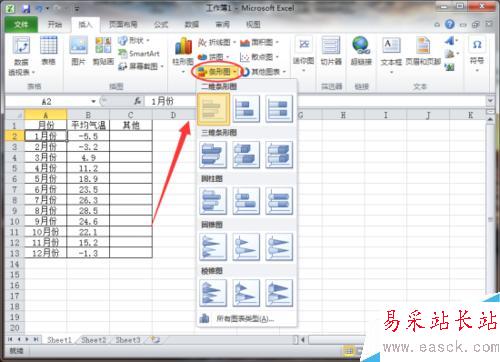Insert a picture via the 图片 icon

pyautogui.click(x=79, y=51)
